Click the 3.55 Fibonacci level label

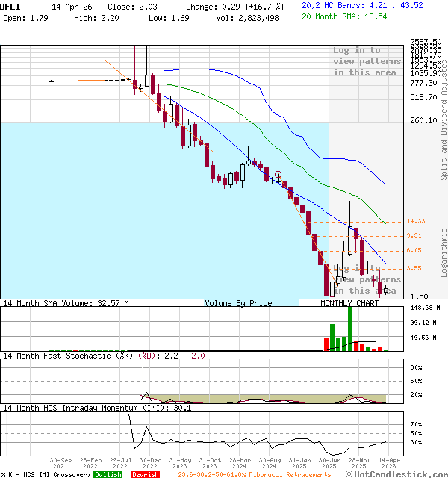tap(414, 268)
